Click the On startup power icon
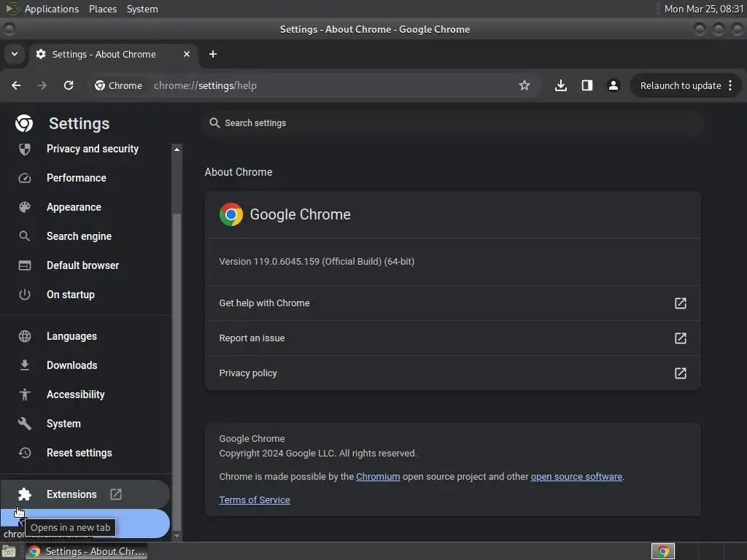Image resolution: width=747 pixels, height=560 pixels. tap(24, 295)
